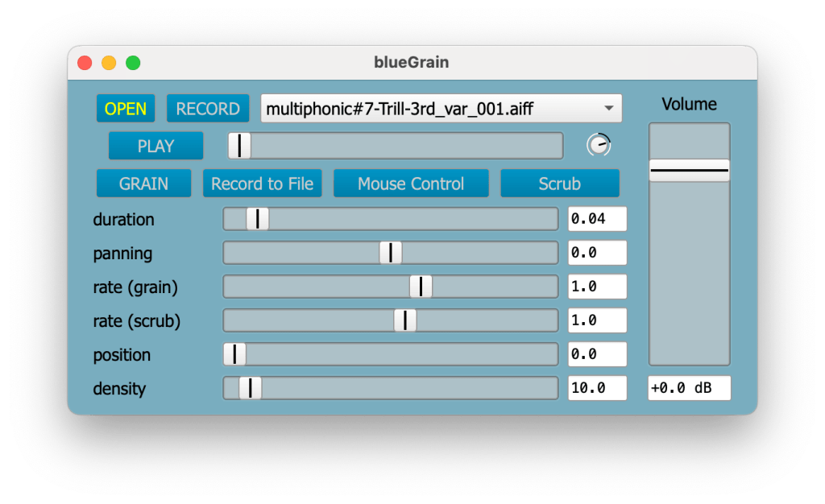Screen dimensions: 825x504
Task: Open the audio file dropdown list
Action: pos(441,109)
